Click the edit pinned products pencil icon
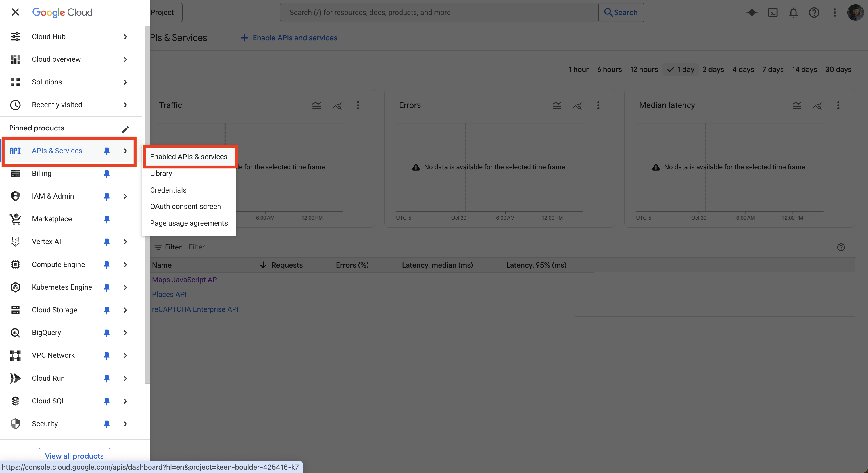Image resolution: width=868 pixels, height=473 pixels. pyautogui.click(x=125, y=129)
